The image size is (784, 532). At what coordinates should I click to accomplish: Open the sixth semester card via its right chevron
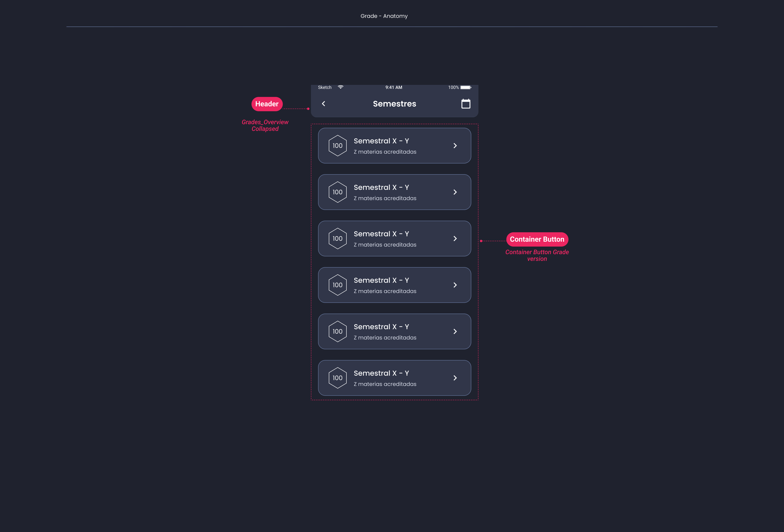click(455, 378)
